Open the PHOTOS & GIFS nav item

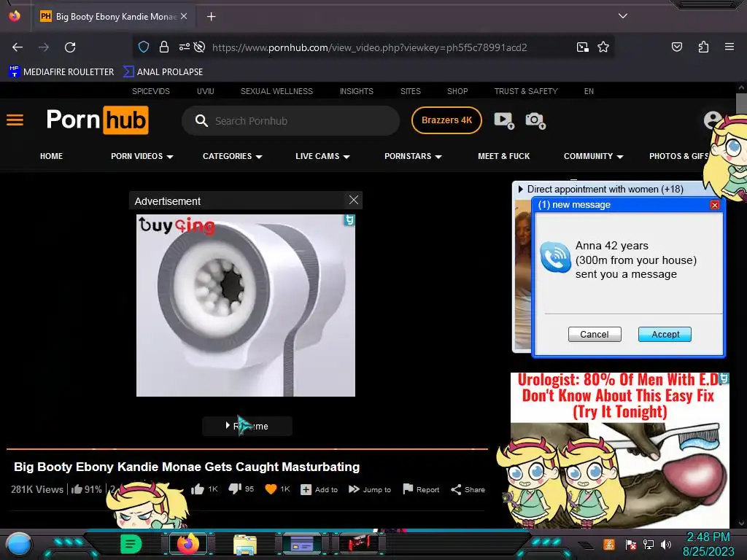tap(679, 156)
